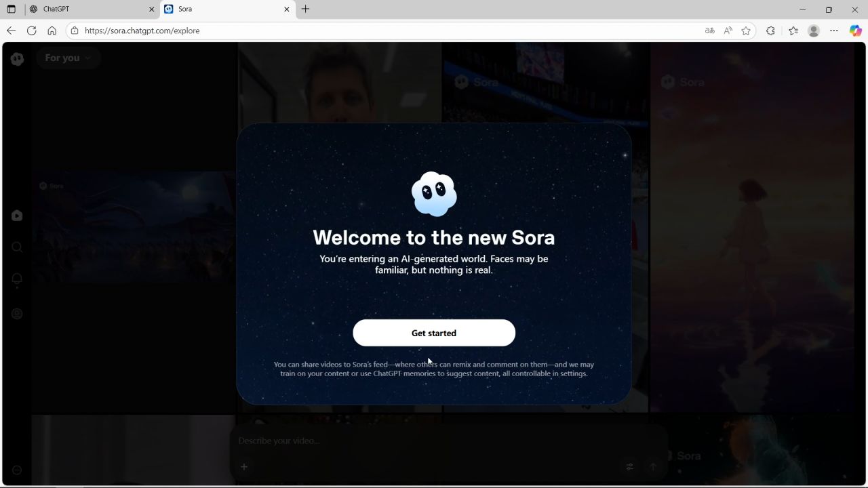Open the browser profile avatar
The width and height of the screenshot is (868, 488).
814,30
